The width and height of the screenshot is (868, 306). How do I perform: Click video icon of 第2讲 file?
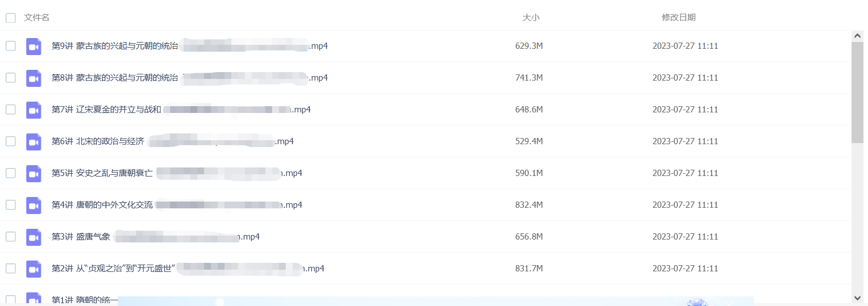click(33, 269)
